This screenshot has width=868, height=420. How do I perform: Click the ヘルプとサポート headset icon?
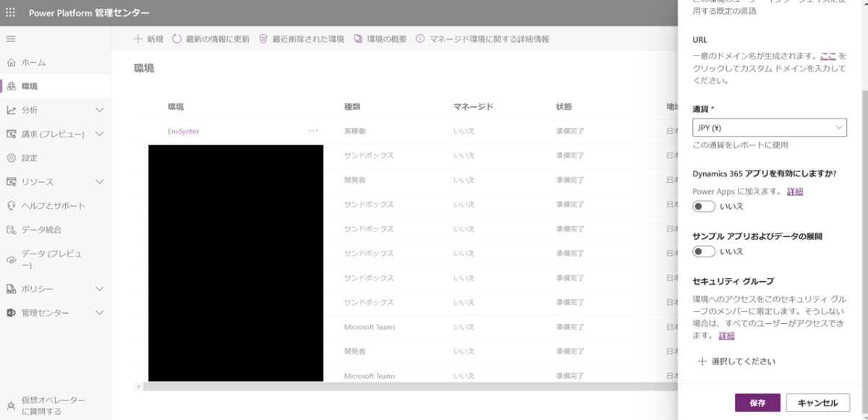tap(11, 206)
